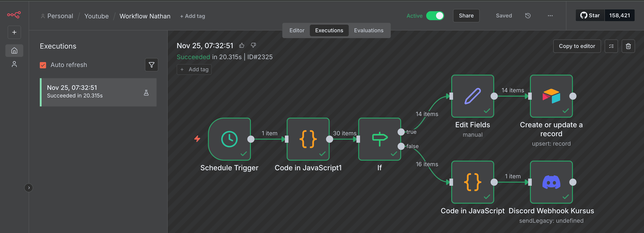Switch to the Editor tab

pos(297,30)
